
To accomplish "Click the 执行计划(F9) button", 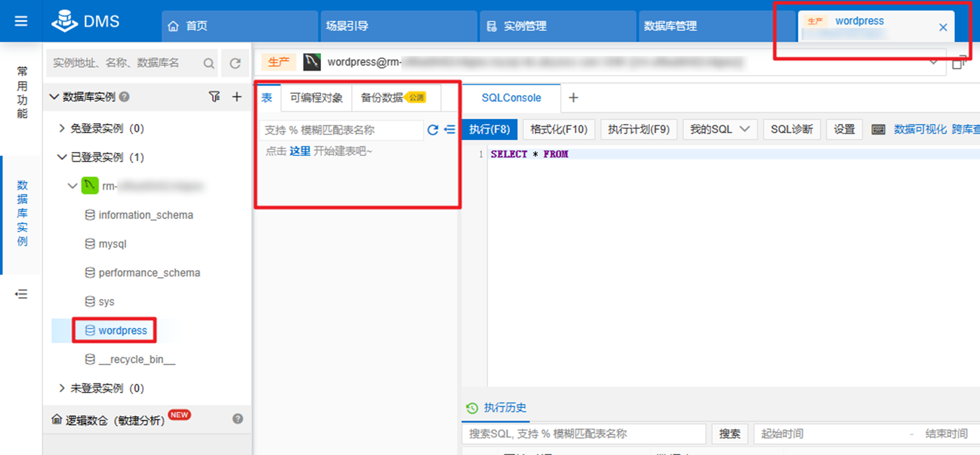I will (639, 129).
